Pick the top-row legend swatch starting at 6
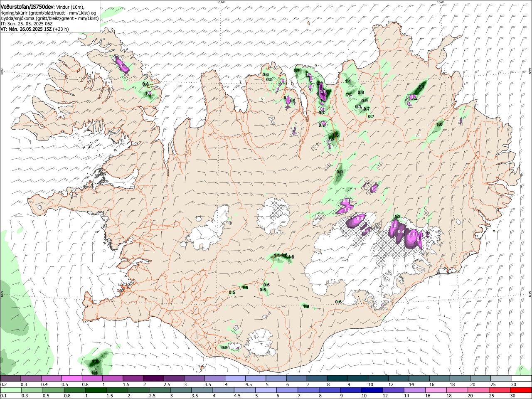 pos(296,378)
